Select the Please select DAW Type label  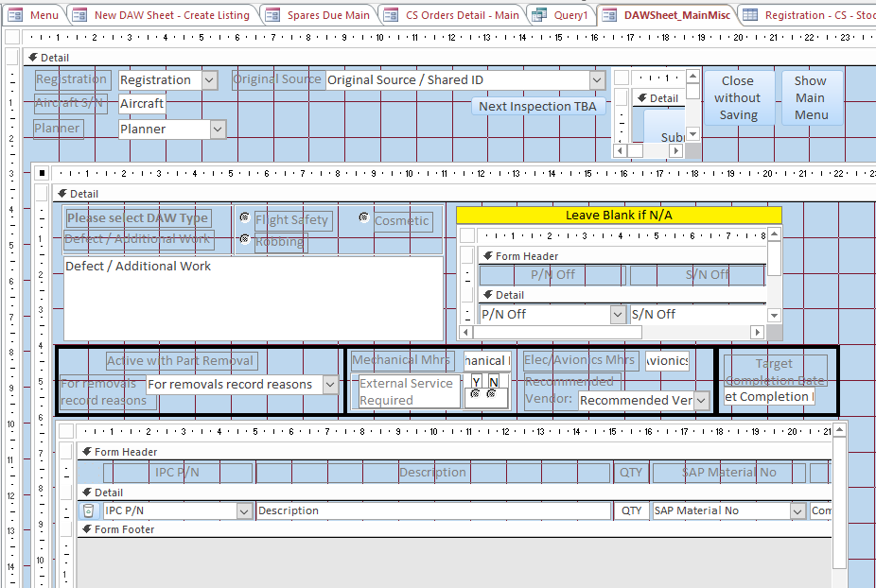tap(137, 217)
